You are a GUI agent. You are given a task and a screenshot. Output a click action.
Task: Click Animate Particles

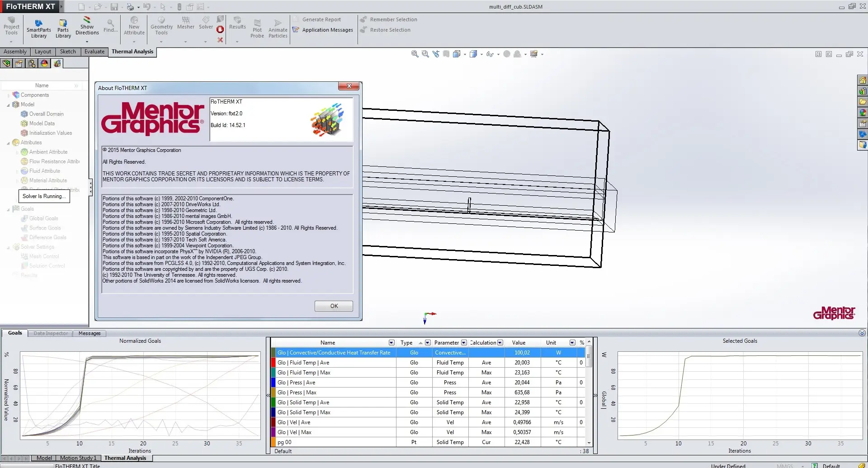[x=278, y=29]
